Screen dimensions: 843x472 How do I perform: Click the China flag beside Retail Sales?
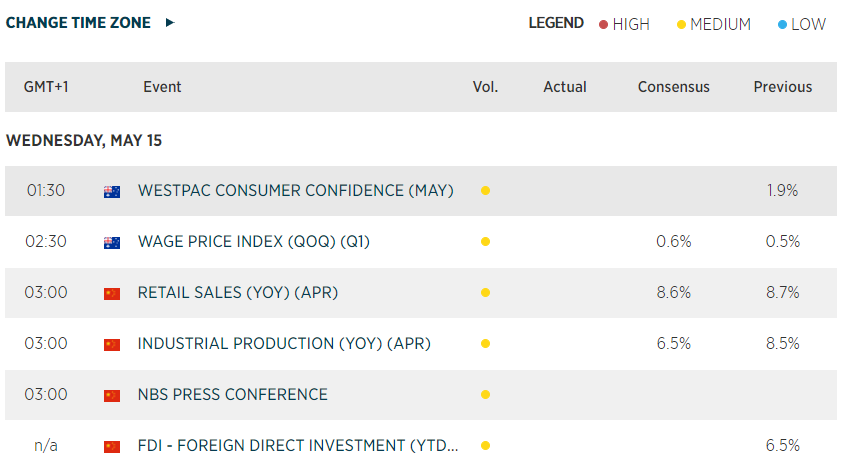pos(112,293)
